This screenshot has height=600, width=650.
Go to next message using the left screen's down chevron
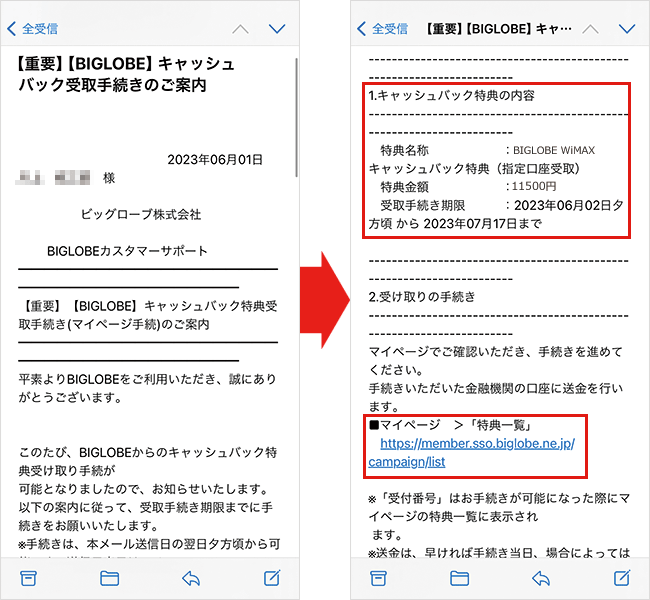pyautogui.click(x=277, y=29)
